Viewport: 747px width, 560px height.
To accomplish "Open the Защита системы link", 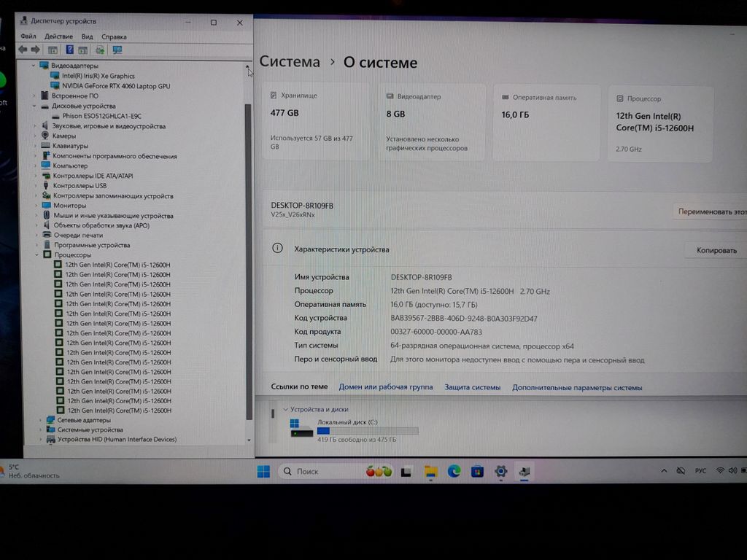I will click(472, 387).
